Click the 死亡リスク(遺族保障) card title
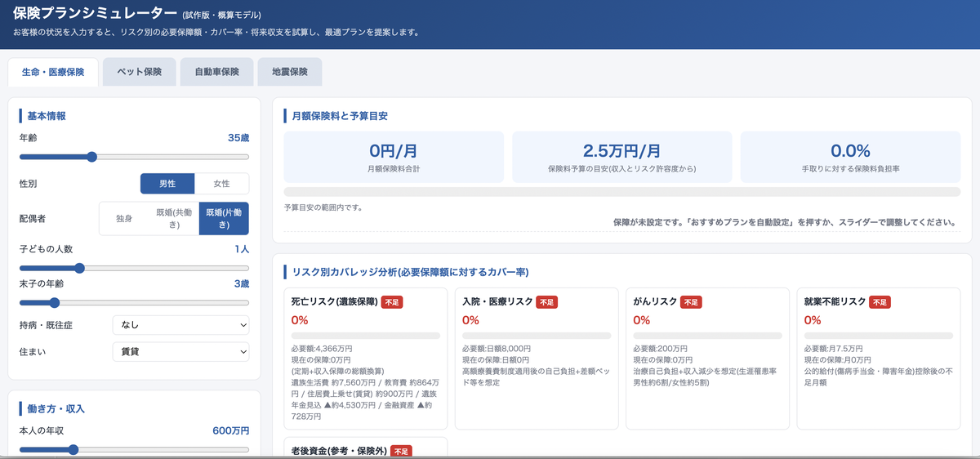 click(334, 302)
